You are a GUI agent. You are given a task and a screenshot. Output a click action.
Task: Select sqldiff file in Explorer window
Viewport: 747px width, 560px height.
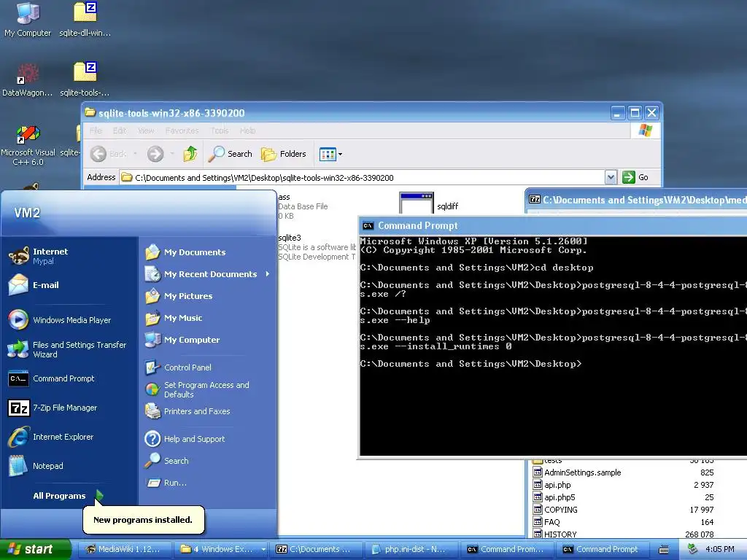pyautogui.click(x=429, y=203)
